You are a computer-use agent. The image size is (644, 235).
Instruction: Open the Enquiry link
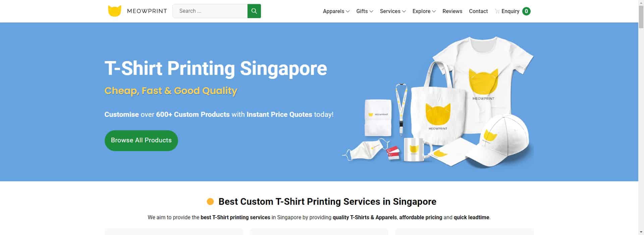point(510,11)
